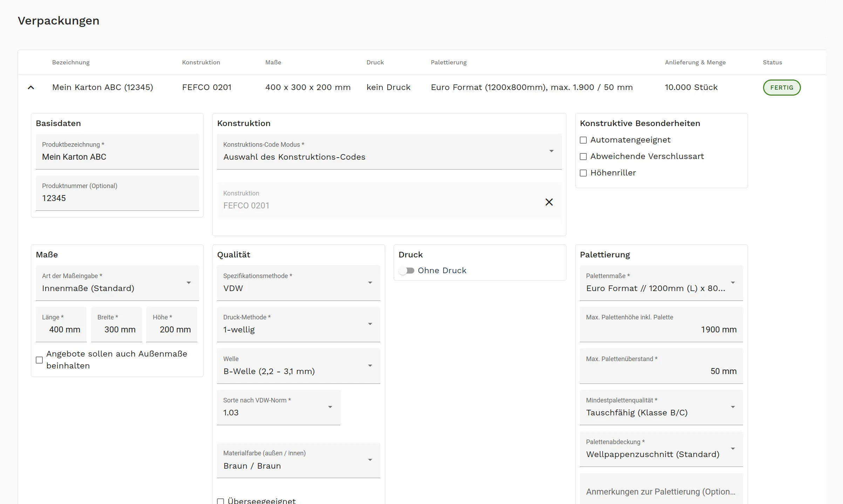Click the Produktbezeichnung input field

click(117, 152)
